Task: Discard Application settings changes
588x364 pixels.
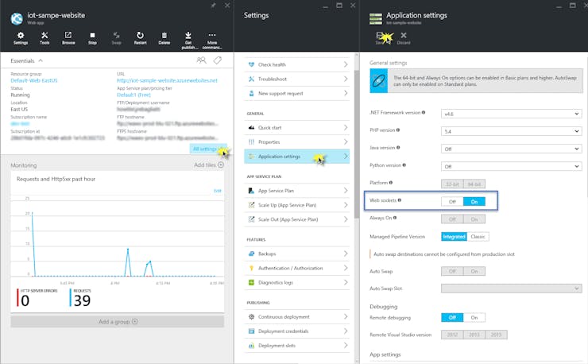Action: pyautogui.click(x=404, y=37)
